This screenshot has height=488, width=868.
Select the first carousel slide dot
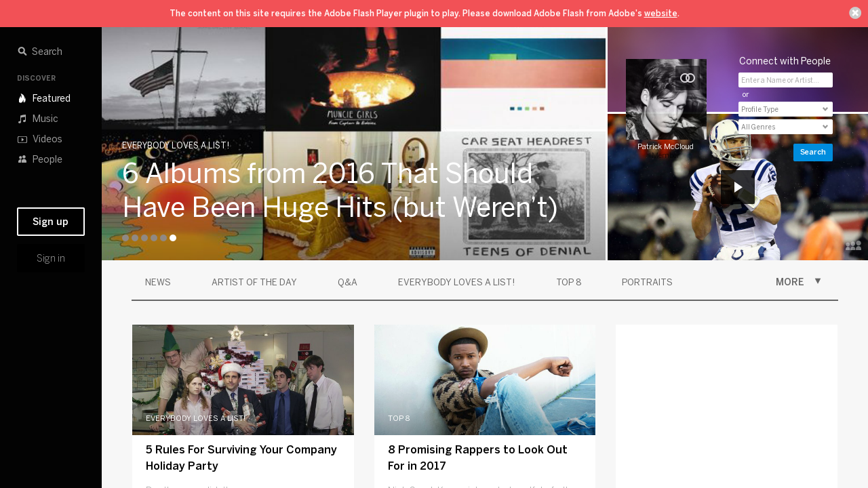(125, 238)
